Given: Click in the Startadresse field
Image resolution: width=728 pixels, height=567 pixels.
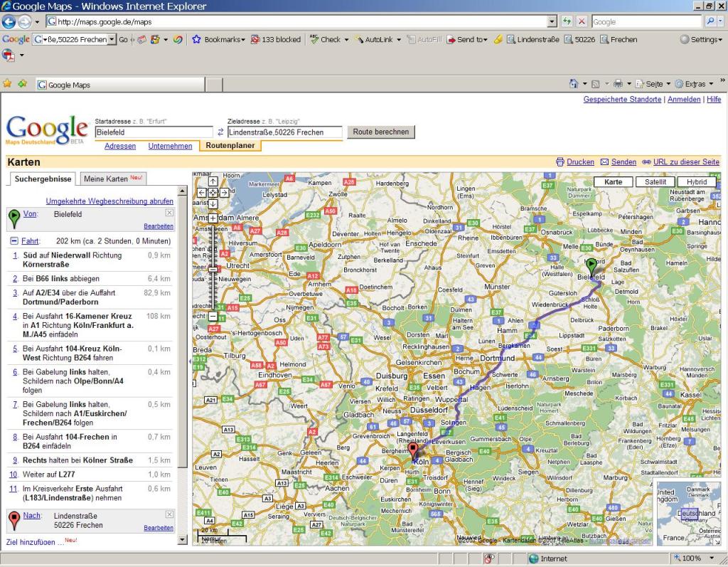Looking at the screenshot, I should pyautogui.click(x=154, y=132).
